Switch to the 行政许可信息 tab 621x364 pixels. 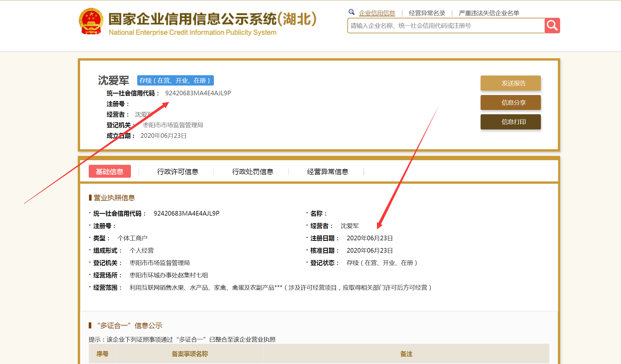[177, 172]
